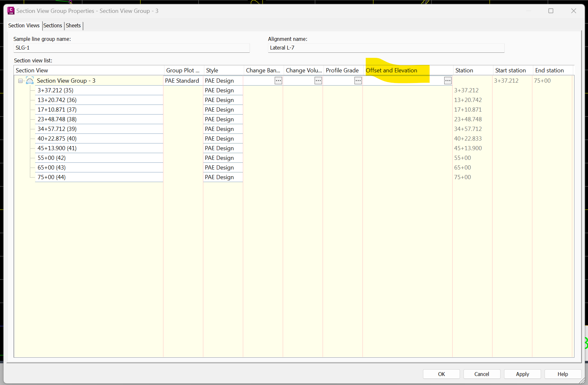The height and width of the screenshot is (385, 588).
Task: Click the Cancel button
Action: (482, 374)
